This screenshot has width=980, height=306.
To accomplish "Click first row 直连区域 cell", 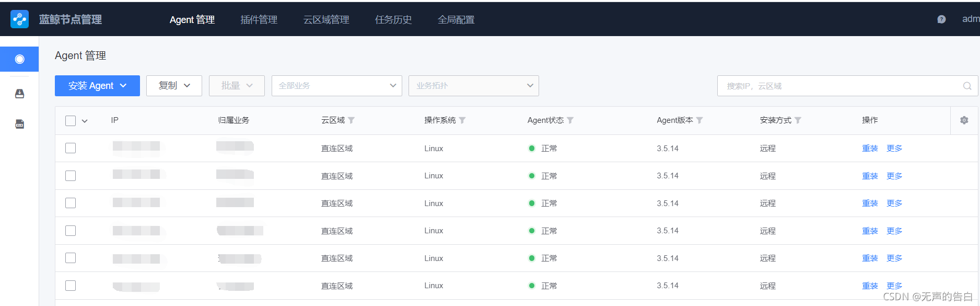I will coord(337,149).
